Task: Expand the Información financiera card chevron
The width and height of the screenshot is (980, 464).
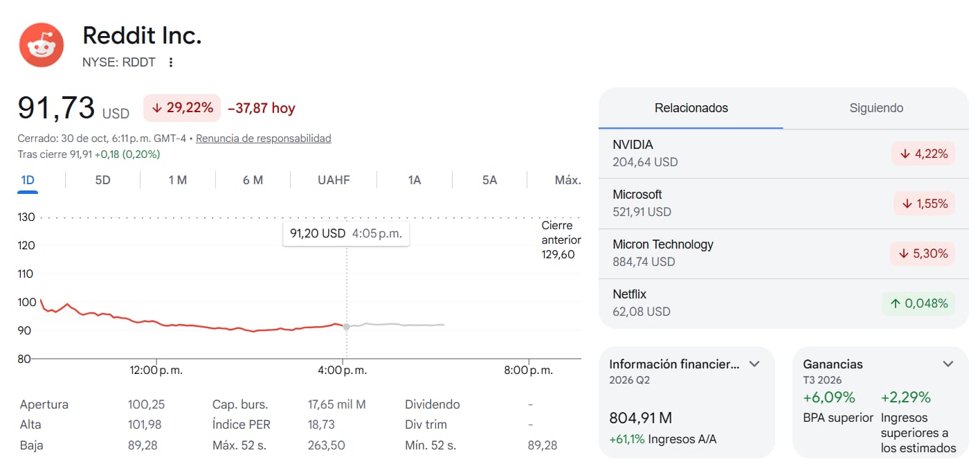Action: [755, 364]
